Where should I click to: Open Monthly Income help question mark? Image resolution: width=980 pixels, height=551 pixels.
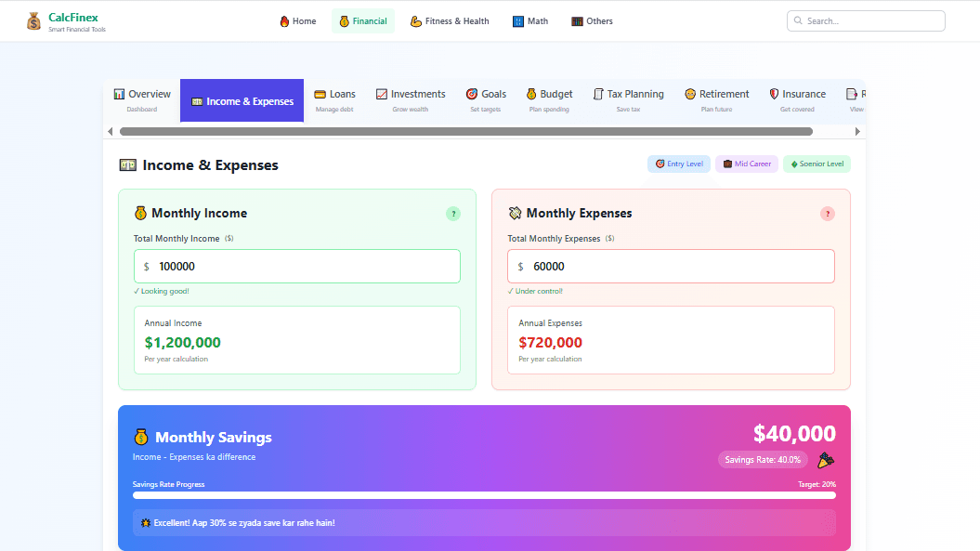pos(453,214)
